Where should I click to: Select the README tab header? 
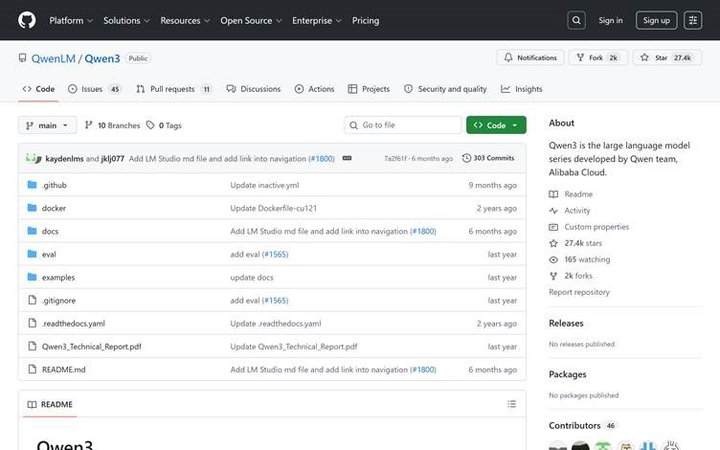coord(50,405)
